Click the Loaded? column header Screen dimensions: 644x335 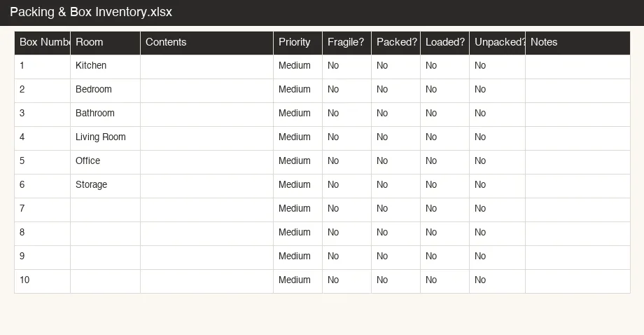pos(444,43)
